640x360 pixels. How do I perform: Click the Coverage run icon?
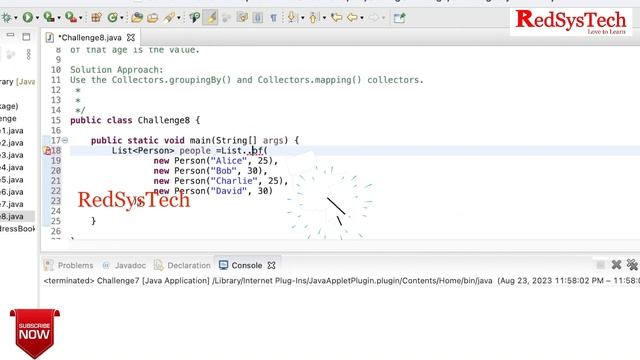point(49,18)
